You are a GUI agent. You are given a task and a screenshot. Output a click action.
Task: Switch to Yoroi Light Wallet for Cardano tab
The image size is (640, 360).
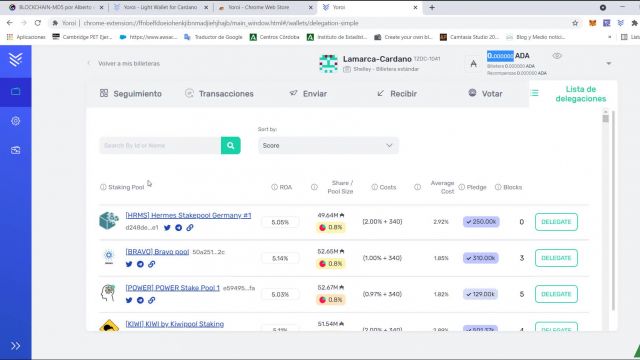click(x=160, y=7)
